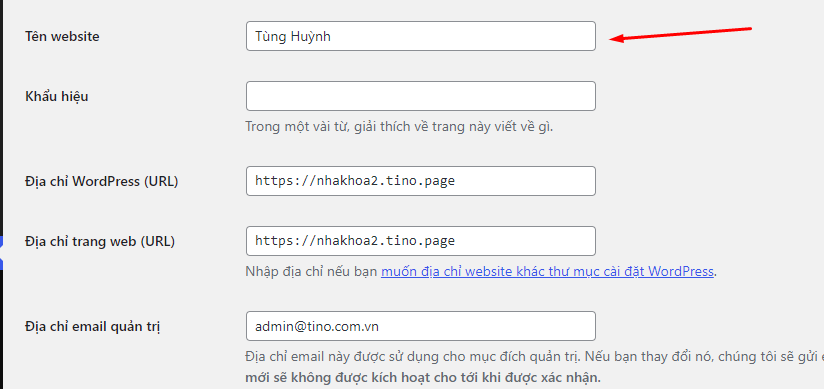Click bold text mới sẽ không được kích hoạt

[423, 377]
